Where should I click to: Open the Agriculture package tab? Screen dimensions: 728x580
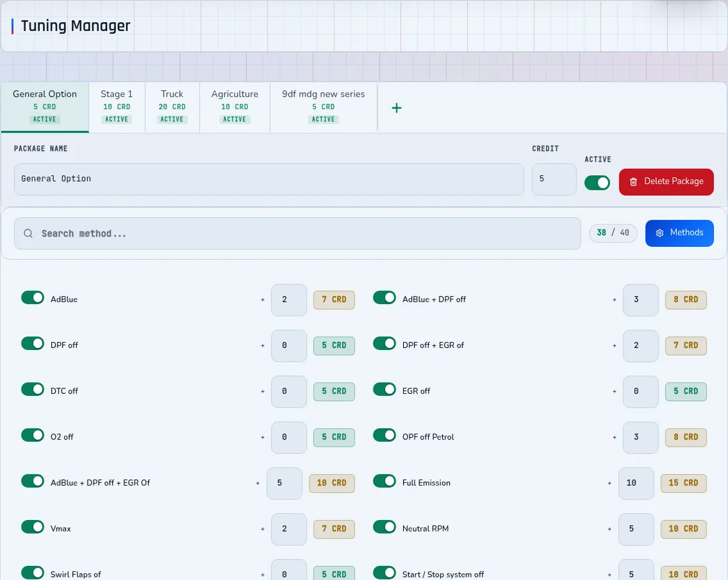(x=235, y=107)
